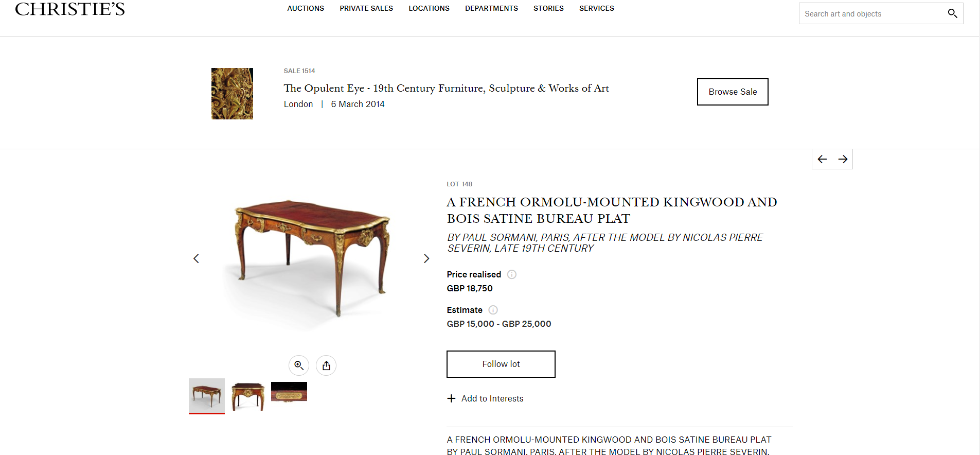Image resolution: width=980 pixels, height=455 pixels.
Task: Open Price realised info icon
Action: [512, 274]
